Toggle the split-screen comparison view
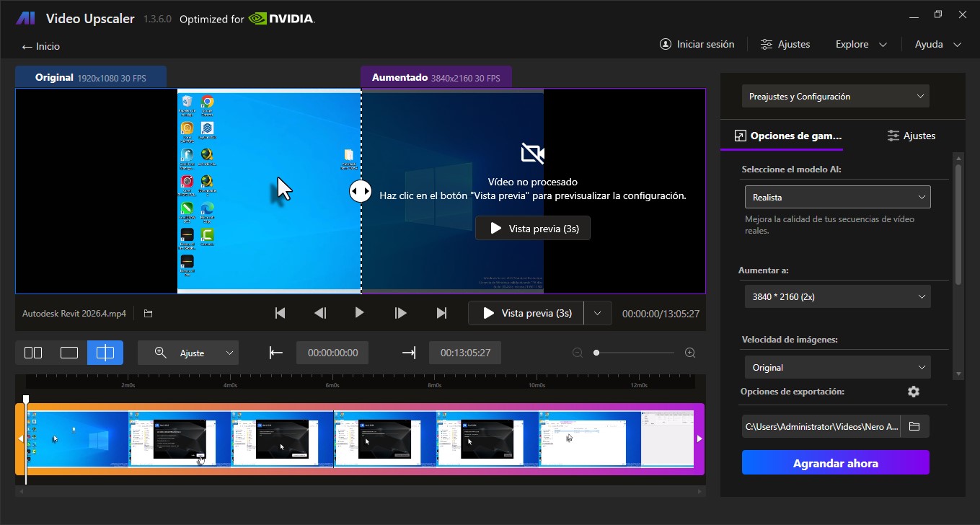980x525 pixels. [x=105, y=353]
